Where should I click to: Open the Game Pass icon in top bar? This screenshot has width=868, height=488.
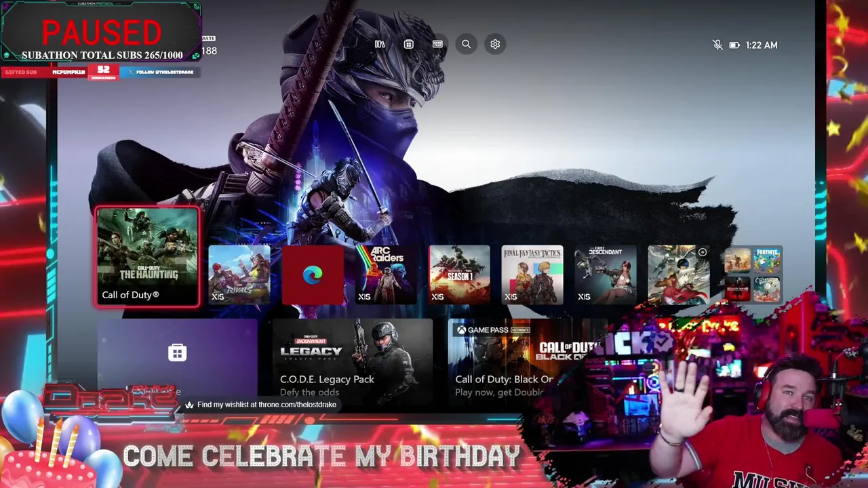point(437,44)
